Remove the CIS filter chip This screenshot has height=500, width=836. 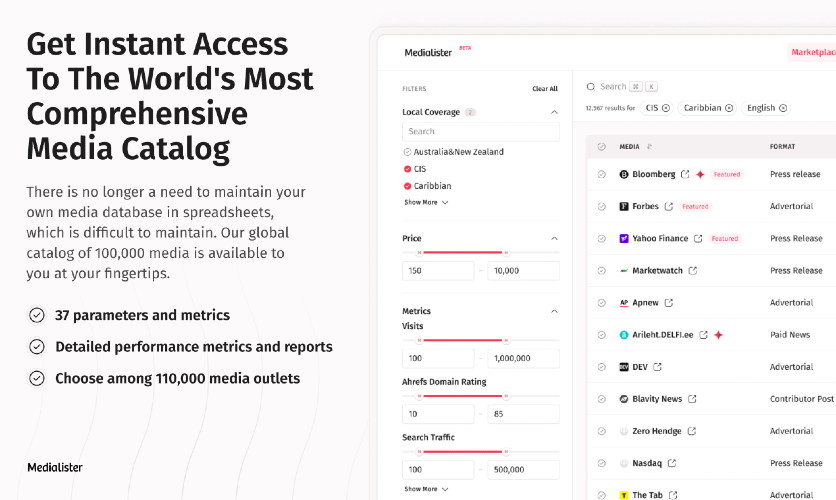(x=666, y=108)
